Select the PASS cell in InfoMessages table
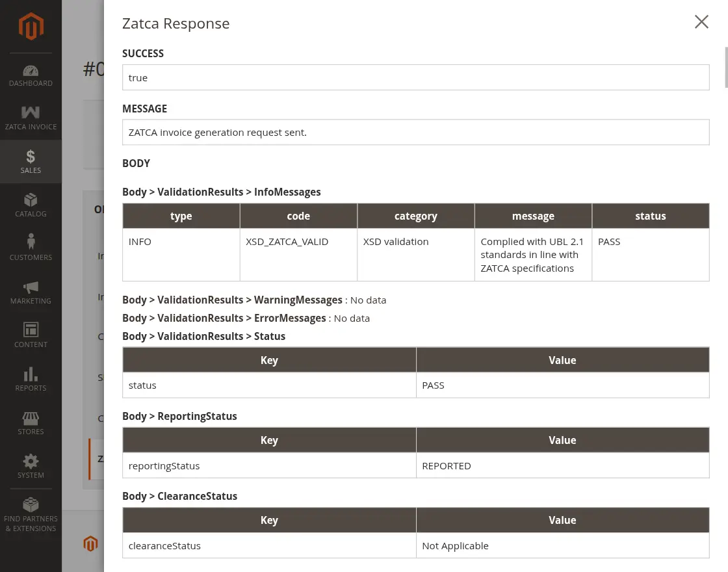 click(x=651, y=254)
